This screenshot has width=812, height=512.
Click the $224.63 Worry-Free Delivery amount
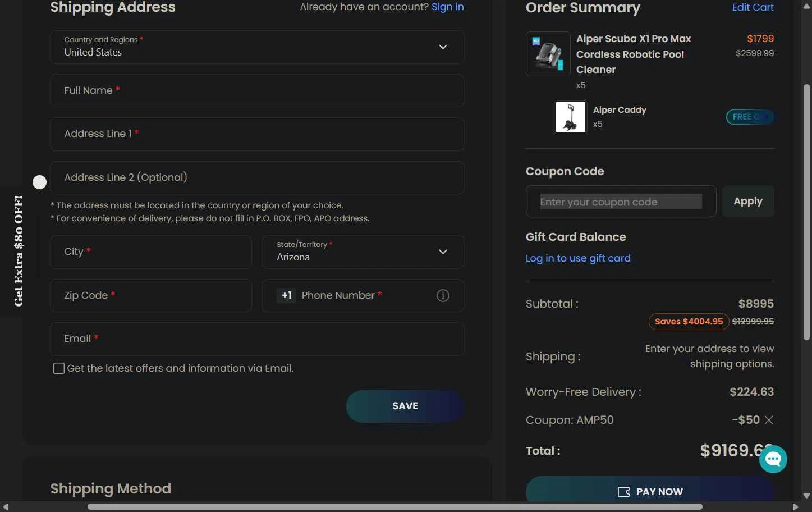click(751, 392)
